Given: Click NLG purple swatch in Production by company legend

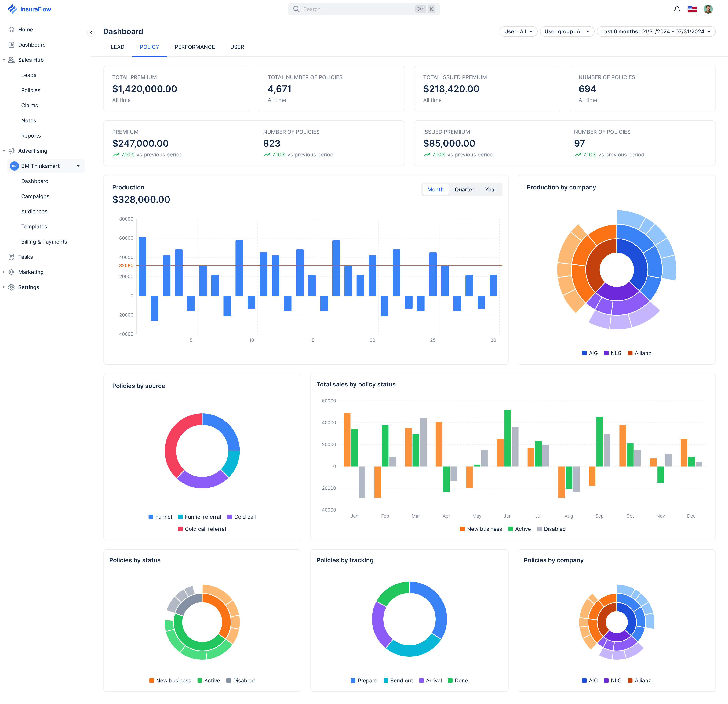Looking at the screenshot, I should coord(606,353).
